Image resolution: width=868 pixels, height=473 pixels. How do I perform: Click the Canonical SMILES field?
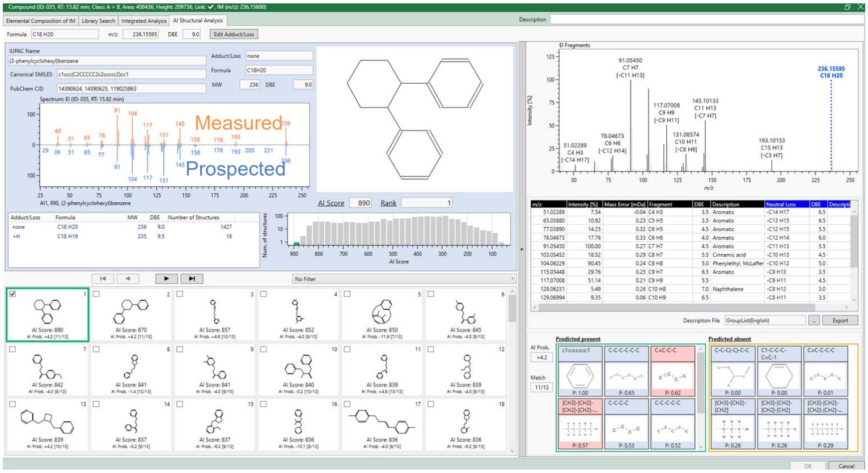(x=131, y=74)
